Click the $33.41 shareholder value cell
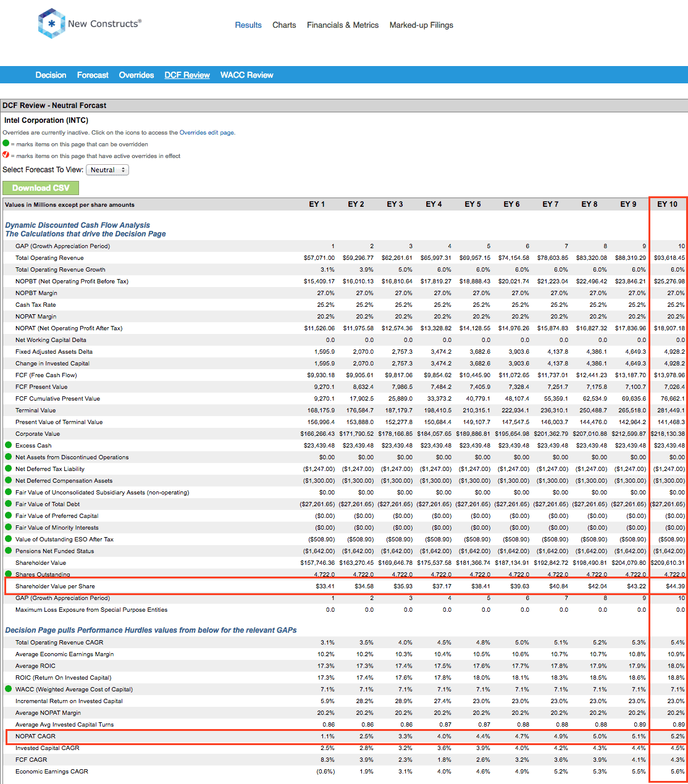Screen dimensions: 688x784 tap(325, 586)
